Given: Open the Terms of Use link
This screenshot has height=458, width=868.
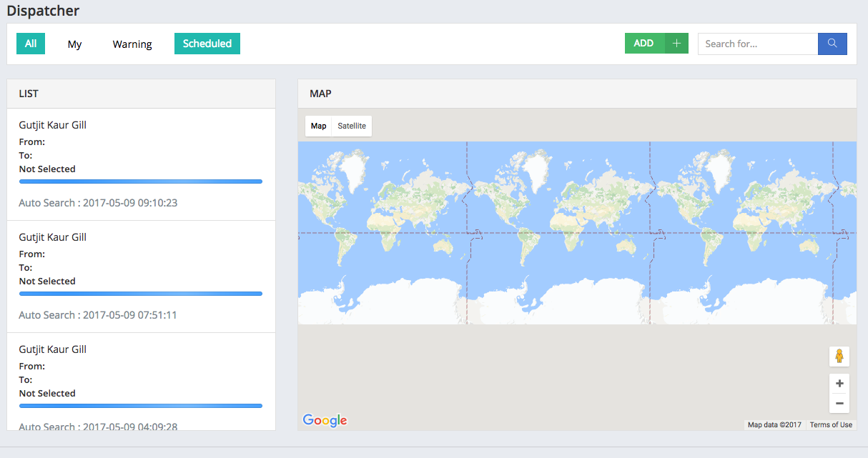Looking at the screenshot, I should 831,425.
